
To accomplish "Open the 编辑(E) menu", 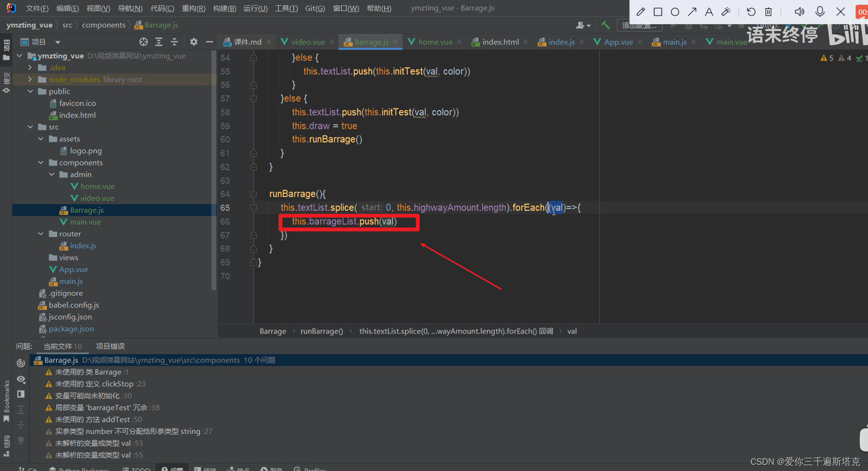I will (67, 9).
